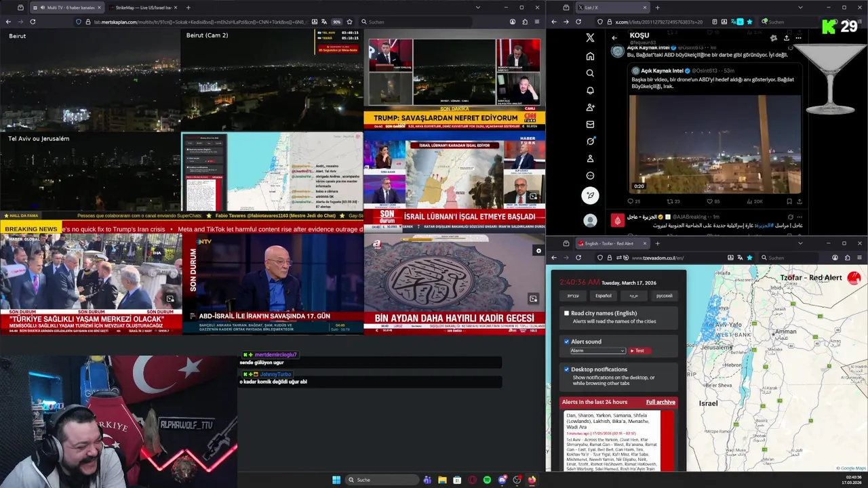Click the 90% zoom level indicator
This screenshot has height=488, width=868.
click(336, 22)
